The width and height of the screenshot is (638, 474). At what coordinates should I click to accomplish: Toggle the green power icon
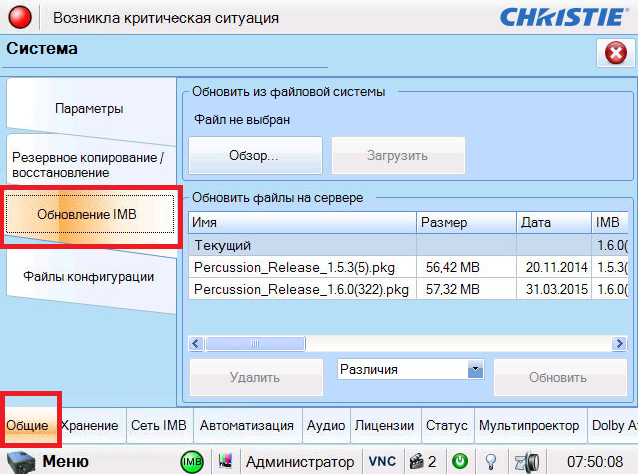[460, 461]
